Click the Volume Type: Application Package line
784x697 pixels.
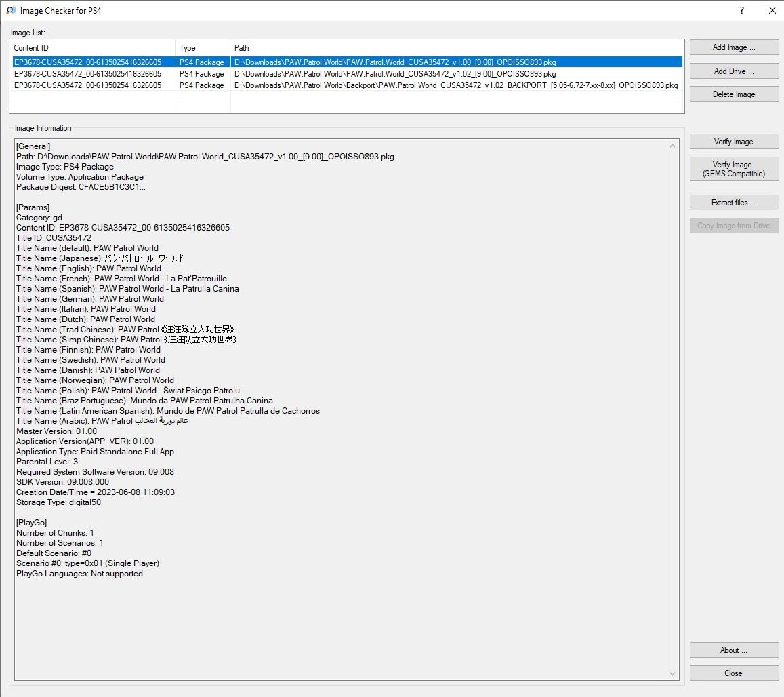click(x=80, y=177)
